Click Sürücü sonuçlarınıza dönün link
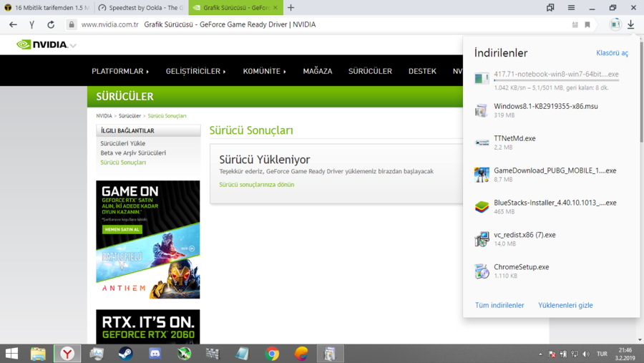Screen dimensions: 644x363 (x=257, y=185)
